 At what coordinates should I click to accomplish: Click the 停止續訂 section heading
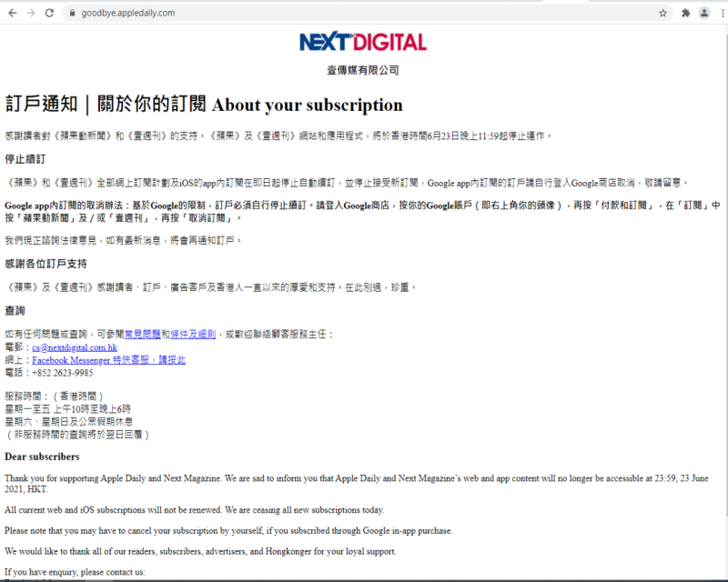pos(25,159)
